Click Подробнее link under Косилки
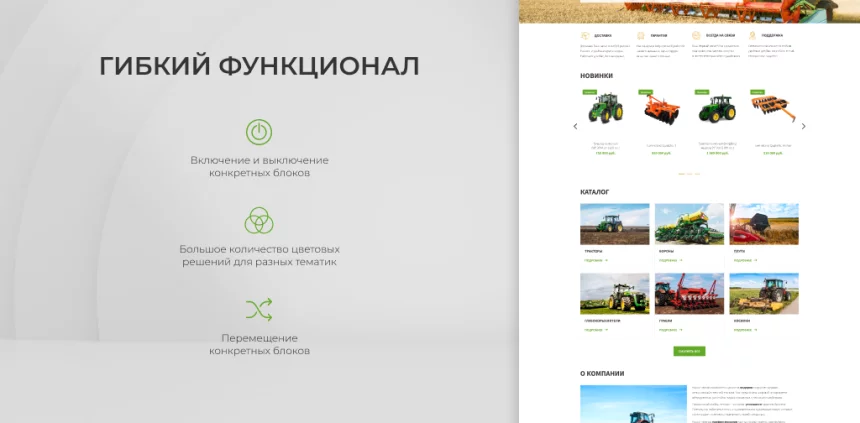This screenshot has width=860, height=423. pos(744,329)
